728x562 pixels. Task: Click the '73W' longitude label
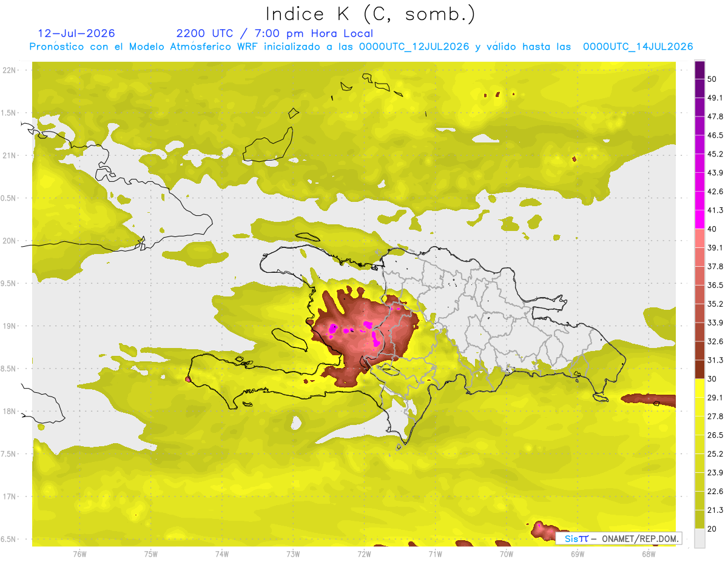tap(293, 554)
